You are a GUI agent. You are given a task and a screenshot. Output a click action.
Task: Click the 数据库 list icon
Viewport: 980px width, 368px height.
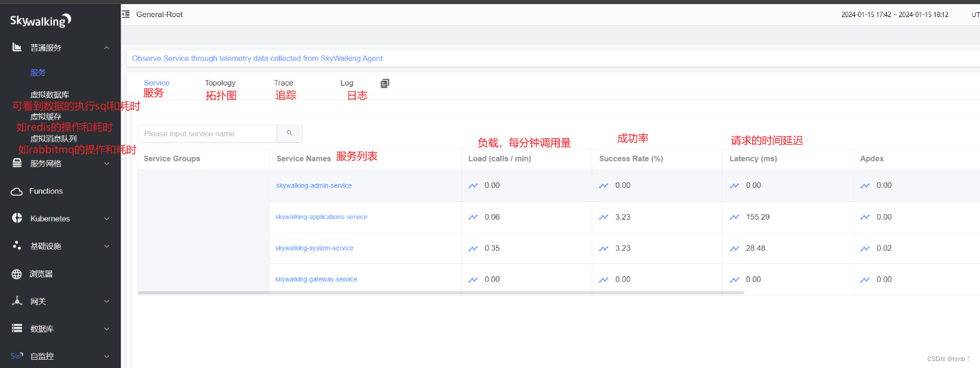[x=17, y=328]
